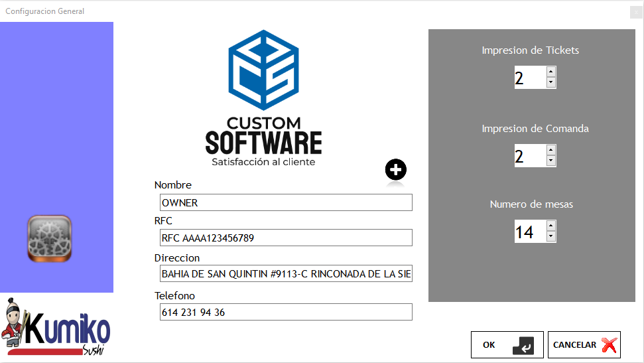Click the RFC input field
This screenshot has height=363, width=644.
coord(286,238)
